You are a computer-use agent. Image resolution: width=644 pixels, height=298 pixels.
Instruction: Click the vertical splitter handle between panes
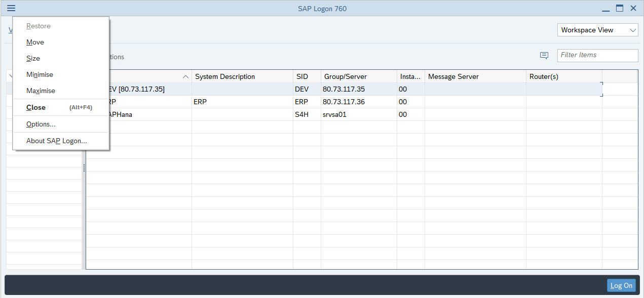click(x=84, y=168)
